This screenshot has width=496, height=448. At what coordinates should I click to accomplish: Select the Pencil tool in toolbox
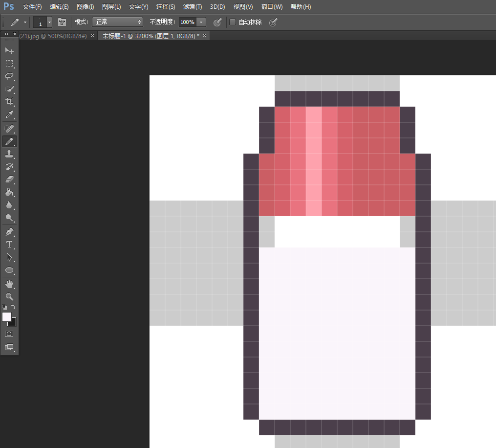9,141
